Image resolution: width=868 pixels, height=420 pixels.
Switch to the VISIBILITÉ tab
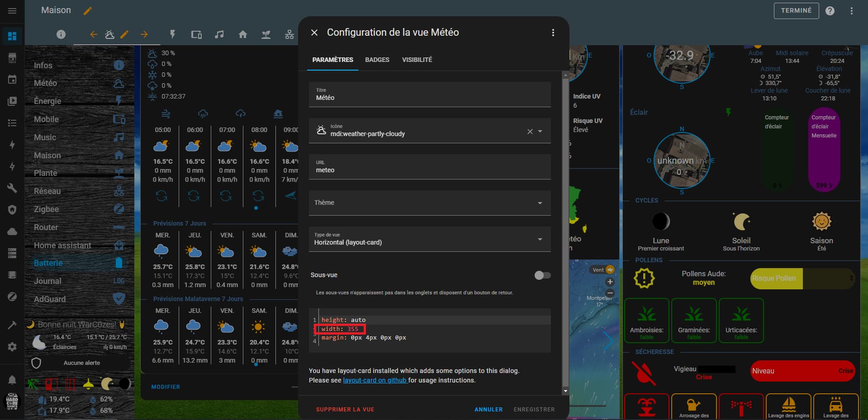pyautogui.click(x=417, y=60)
